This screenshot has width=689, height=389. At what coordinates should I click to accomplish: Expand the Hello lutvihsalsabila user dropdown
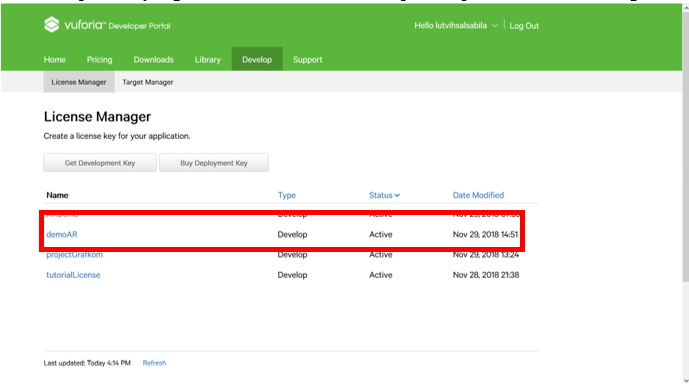pos(456,25)
